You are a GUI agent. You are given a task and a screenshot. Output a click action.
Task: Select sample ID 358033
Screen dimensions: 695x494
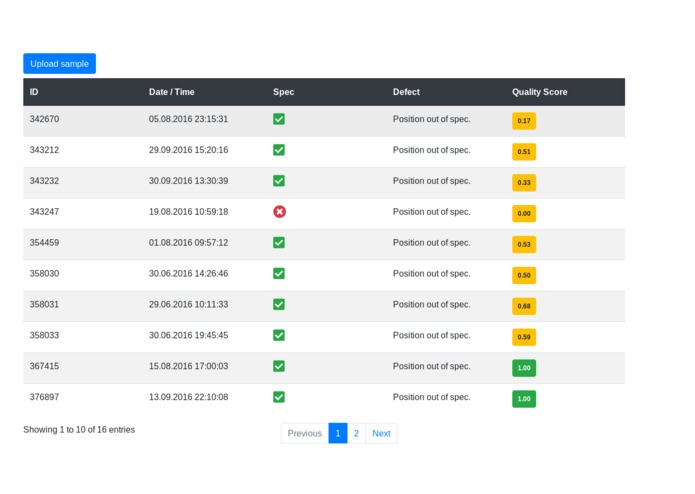44,335
